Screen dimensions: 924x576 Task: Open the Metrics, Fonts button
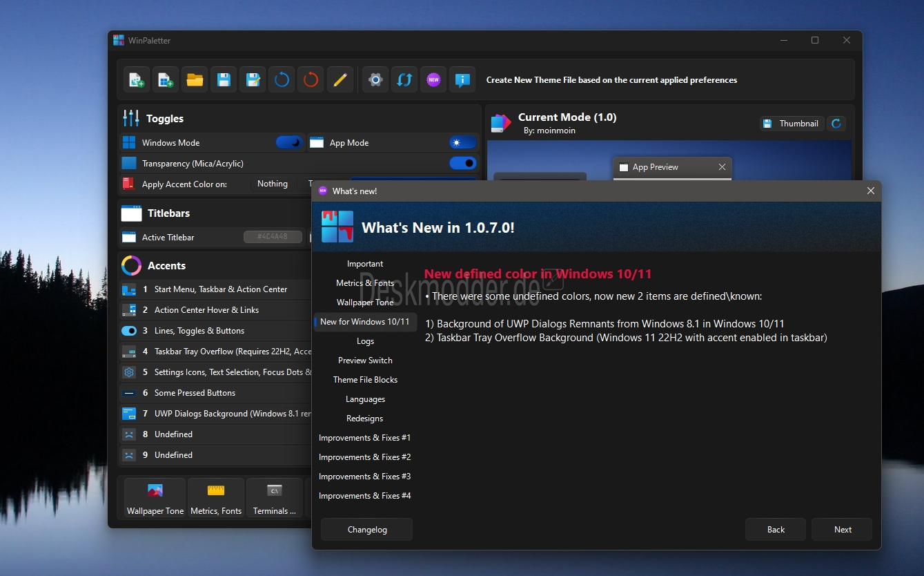216,498
